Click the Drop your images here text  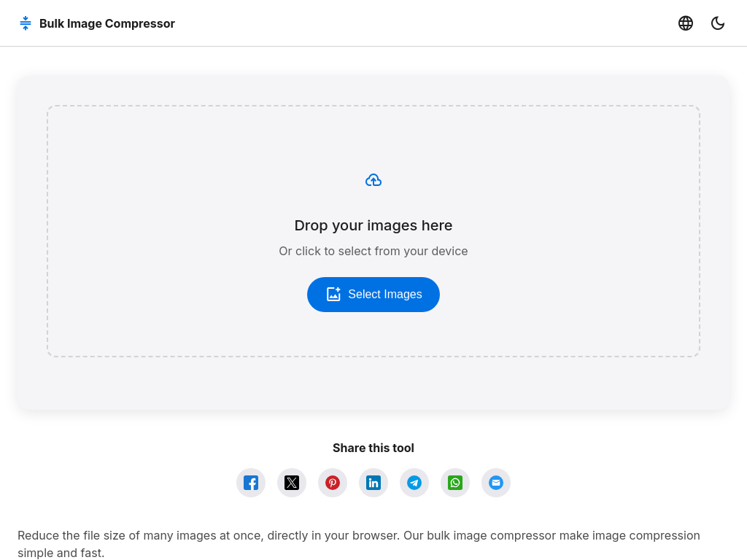coord(373,225)
